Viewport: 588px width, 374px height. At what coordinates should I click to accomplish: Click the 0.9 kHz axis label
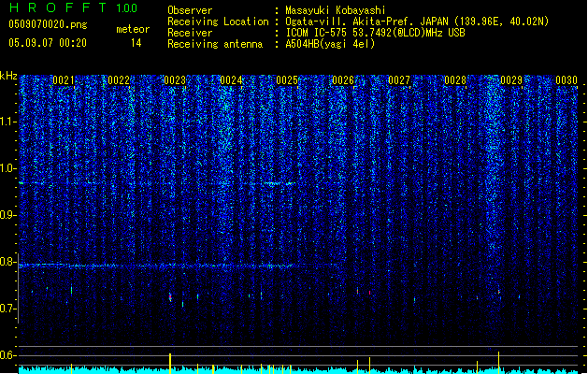coord(8,215)
